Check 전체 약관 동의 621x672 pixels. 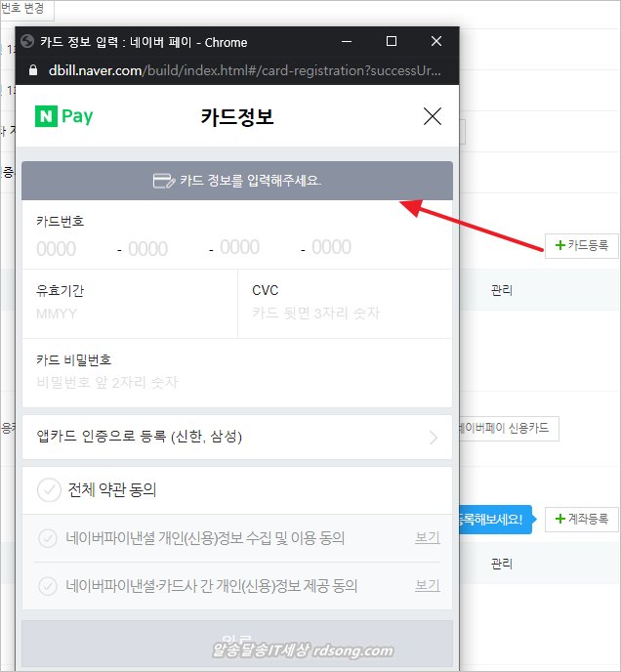(x=49, y=490)
